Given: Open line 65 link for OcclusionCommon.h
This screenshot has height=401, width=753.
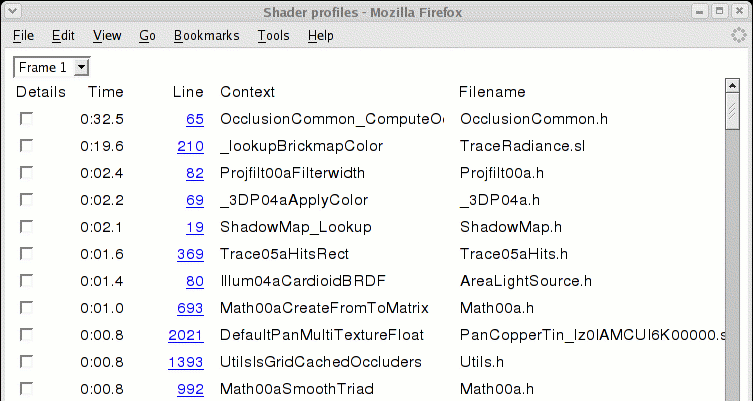Looking at the screenshot, I should (195, 119).
